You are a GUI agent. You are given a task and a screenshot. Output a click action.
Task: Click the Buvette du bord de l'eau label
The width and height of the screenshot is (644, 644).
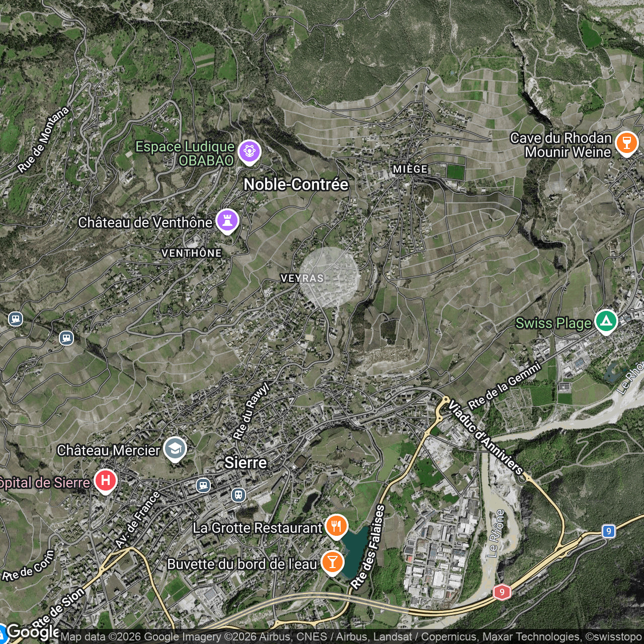tap(242, 564)
